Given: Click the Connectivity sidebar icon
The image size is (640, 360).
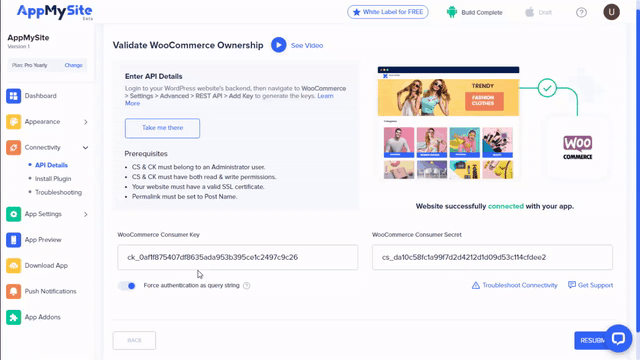Looking at the screenshot, I should pyautogui.click(x=13, y=147).
